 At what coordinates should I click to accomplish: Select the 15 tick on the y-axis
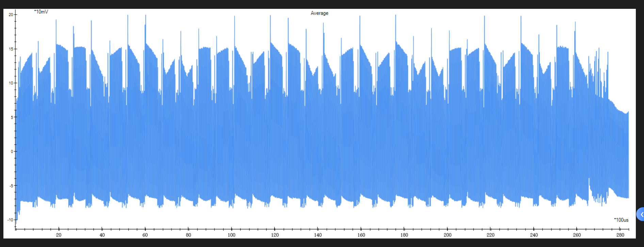tap(11, 49)
